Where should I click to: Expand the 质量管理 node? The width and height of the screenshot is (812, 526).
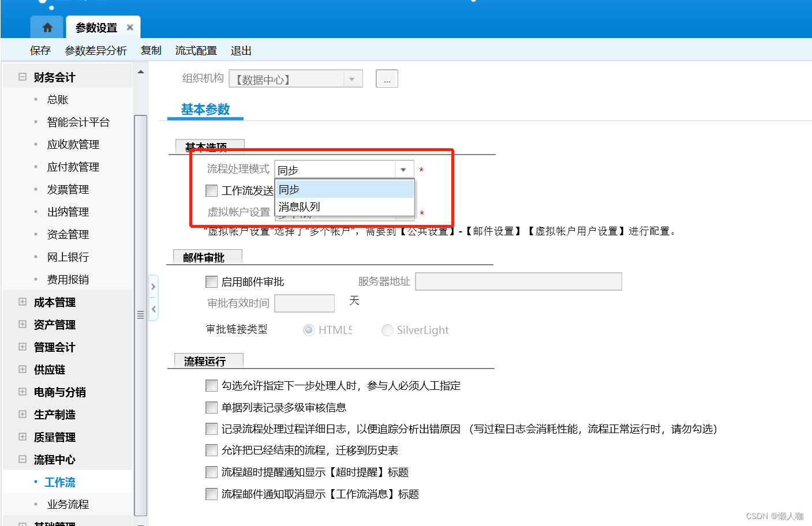click(23, 437)
